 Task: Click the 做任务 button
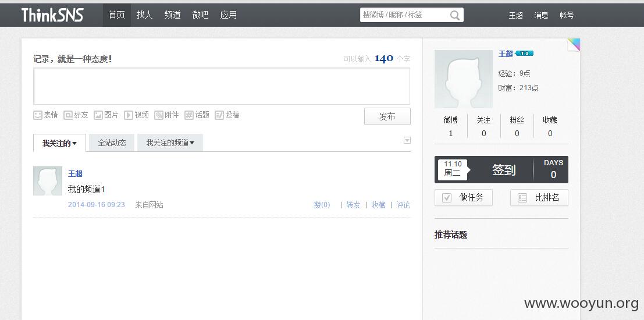(x=463, y=198)
